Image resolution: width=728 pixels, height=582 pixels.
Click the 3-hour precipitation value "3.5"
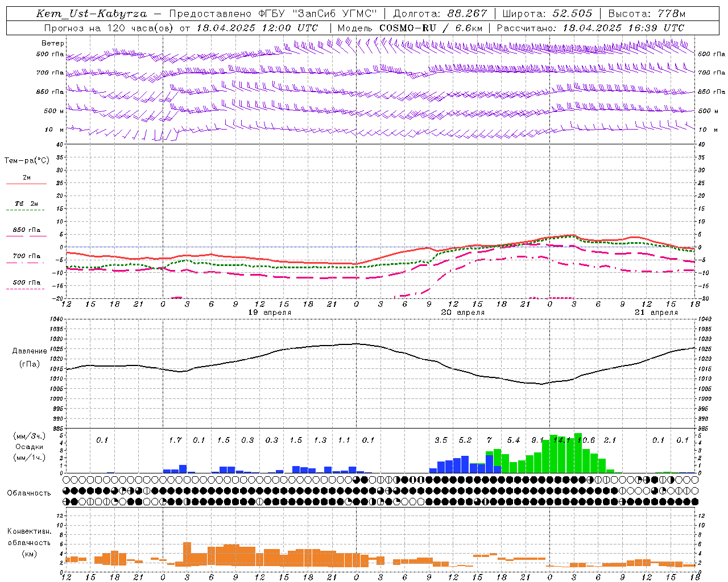point(441,440)
